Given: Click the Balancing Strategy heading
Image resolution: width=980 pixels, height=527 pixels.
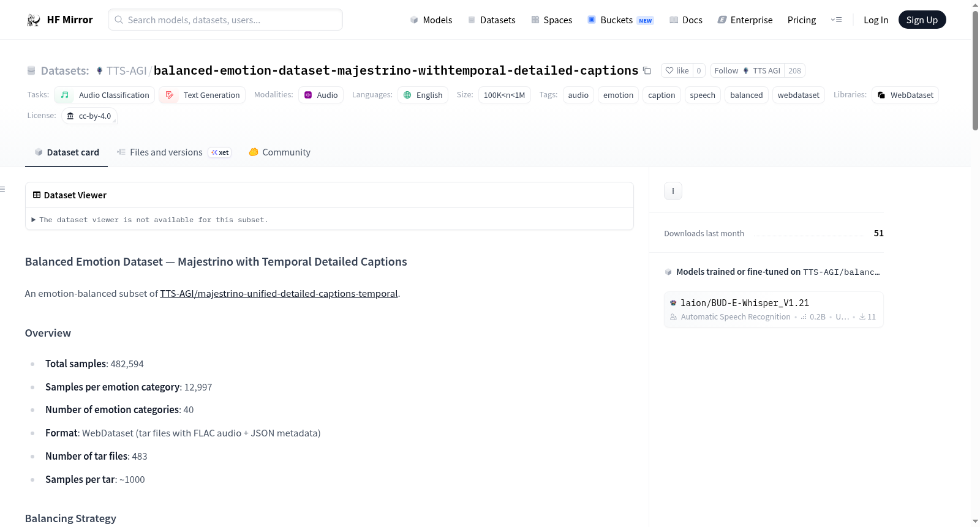Looking at the screenshot, I should 70,518.
